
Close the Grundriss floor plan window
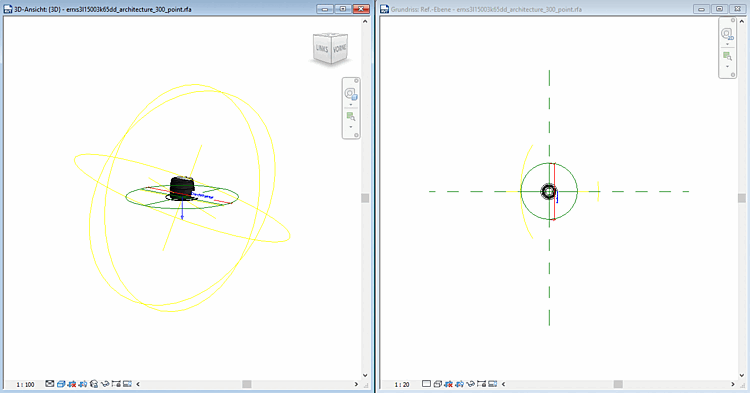pos(738,9)
